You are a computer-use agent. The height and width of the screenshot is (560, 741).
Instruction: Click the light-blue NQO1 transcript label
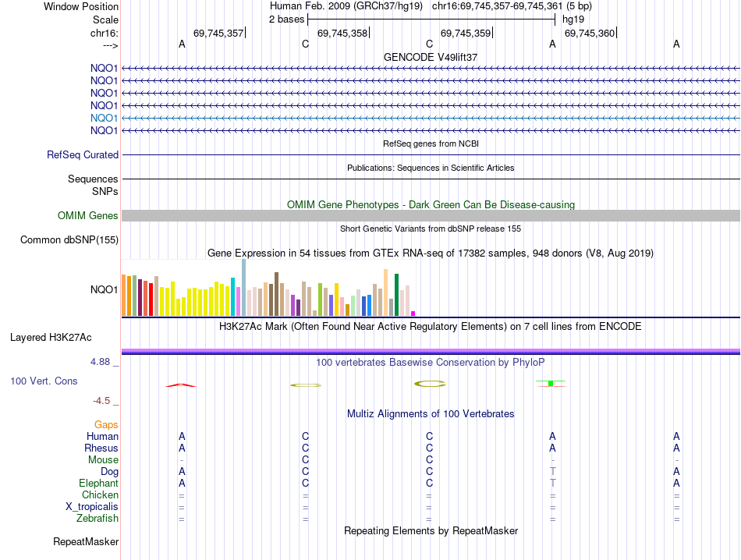(x=104, y=118)
